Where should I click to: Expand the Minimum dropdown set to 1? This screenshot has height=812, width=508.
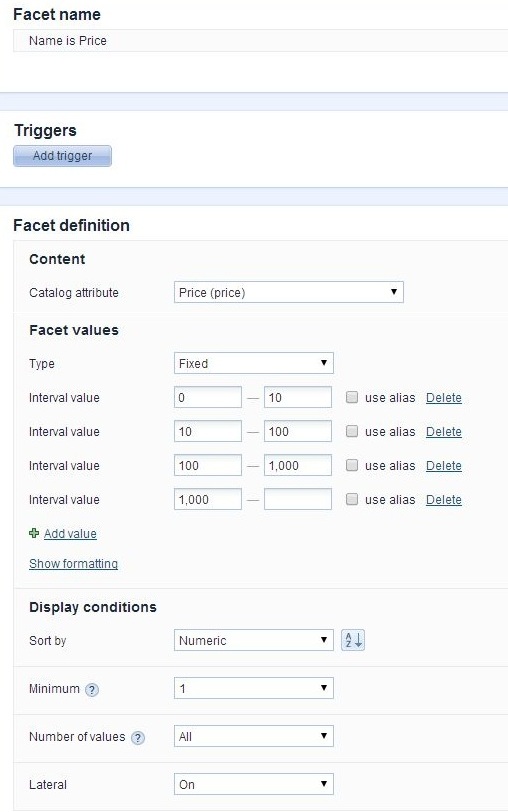tap(254, 688)
